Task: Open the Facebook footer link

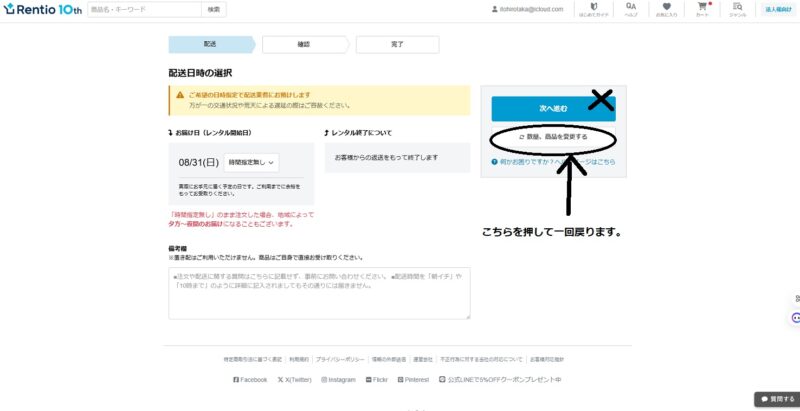Action: (x=250, y=380)
